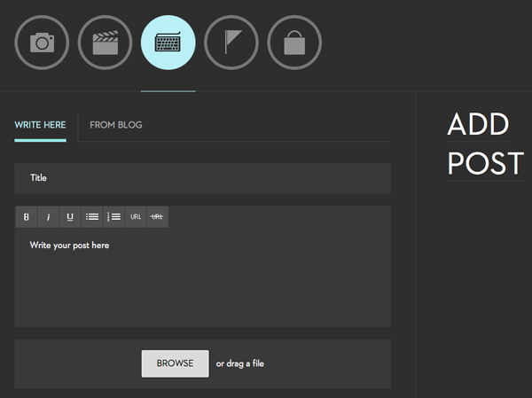Focus the Title input field

(x=202, y=178)
